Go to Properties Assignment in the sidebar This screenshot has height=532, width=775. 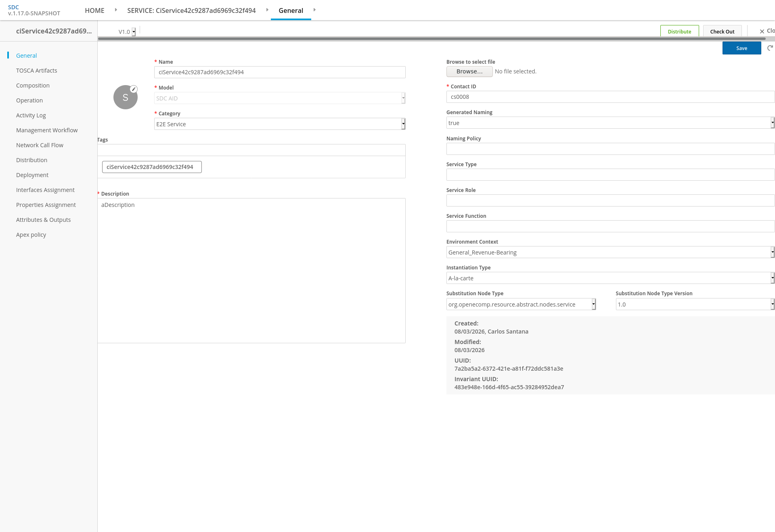click(46, 205)
